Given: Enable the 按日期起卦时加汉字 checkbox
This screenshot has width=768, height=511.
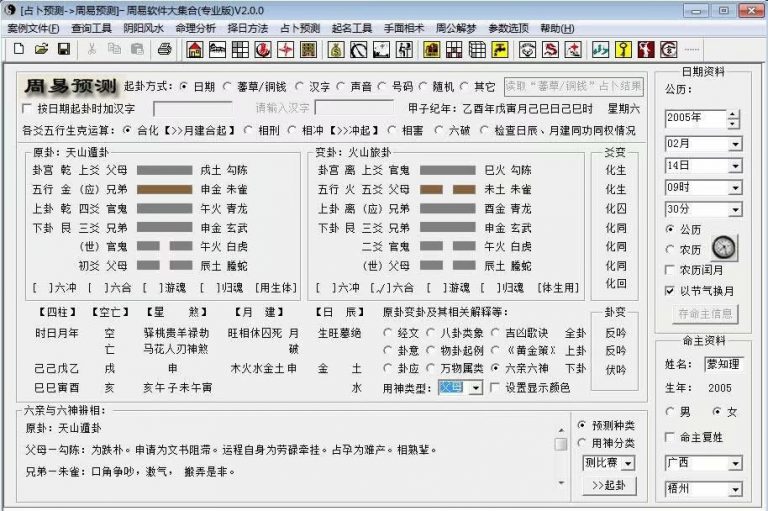Looking at the screenshot, I should (x=28, y=108).
